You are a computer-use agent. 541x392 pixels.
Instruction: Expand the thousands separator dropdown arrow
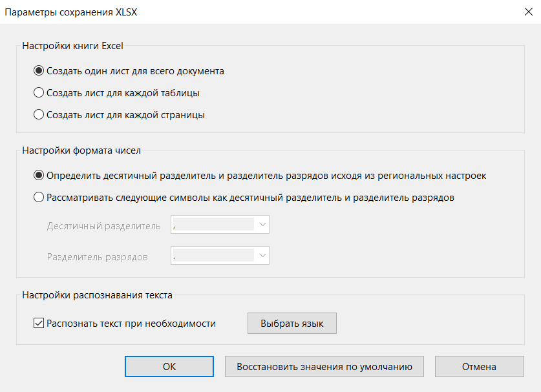[262, 255]
